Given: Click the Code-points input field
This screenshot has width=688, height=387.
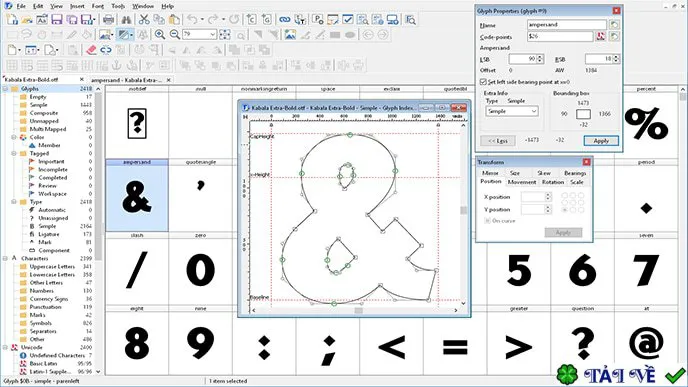Looking at the screenshot, I should [560, 36].
